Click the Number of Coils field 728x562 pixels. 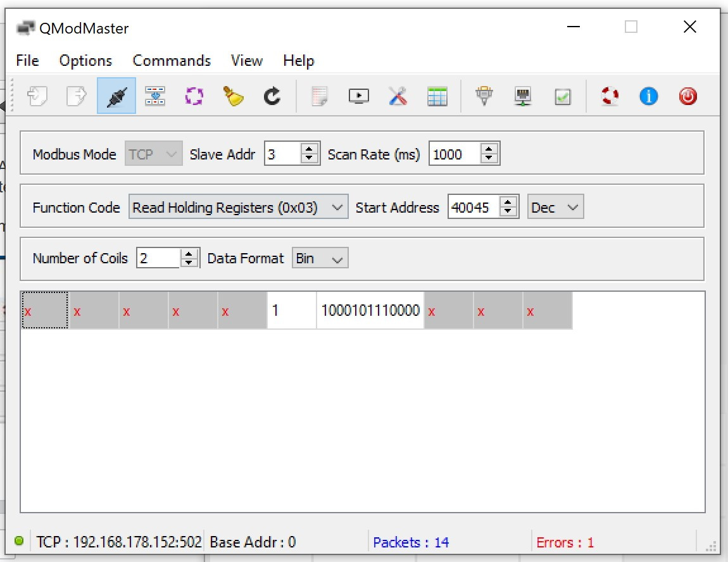158,258
